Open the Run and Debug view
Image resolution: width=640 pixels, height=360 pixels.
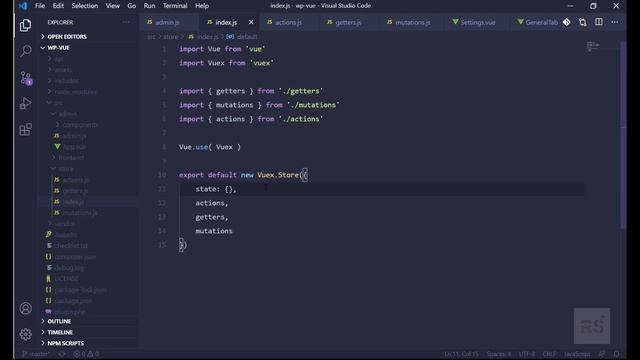tap(25, 104)
